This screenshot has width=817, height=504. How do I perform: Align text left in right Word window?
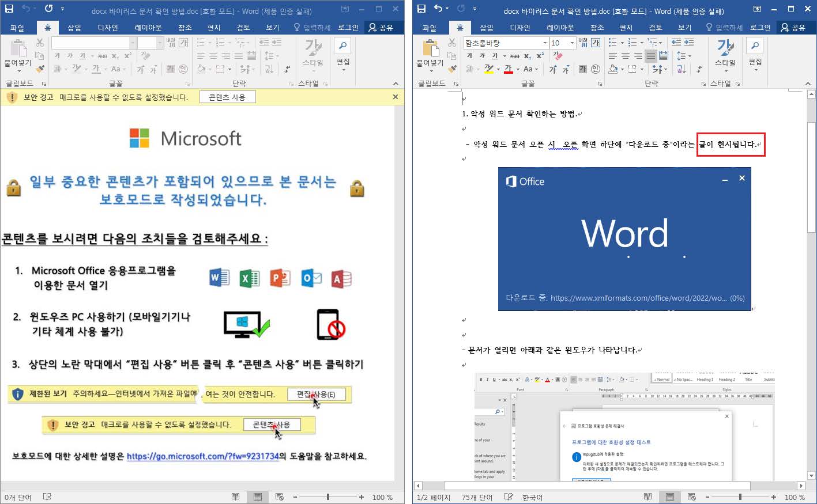pyautogui.click(x=613, y=56)
